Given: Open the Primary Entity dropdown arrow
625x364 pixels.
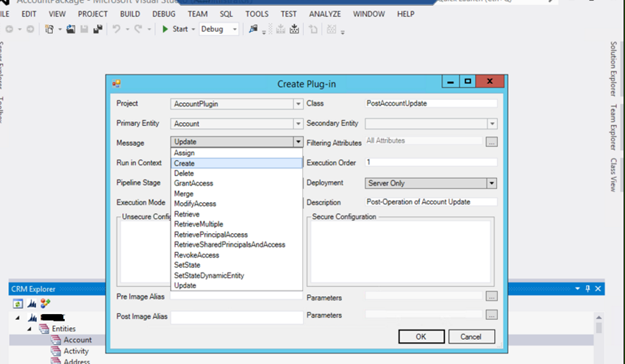Looking at the screenshot, I should 298,124.
